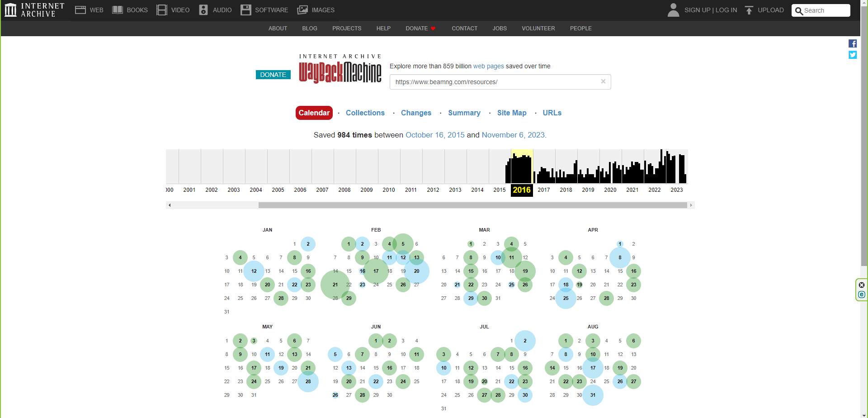Open August 31 capture bubble
The width and height of the screenshot is (868, 418).
[593, 395]
